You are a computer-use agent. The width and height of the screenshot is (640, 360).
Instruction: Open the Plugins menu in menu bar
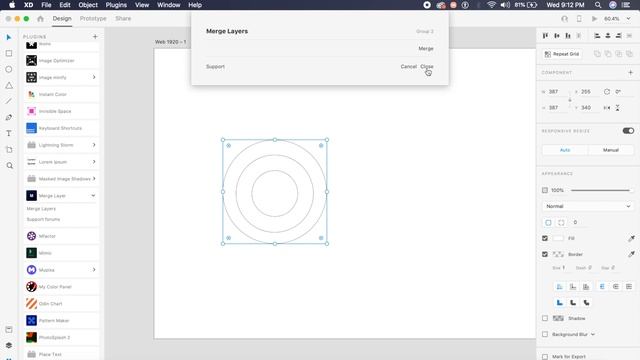click(116, 5)
